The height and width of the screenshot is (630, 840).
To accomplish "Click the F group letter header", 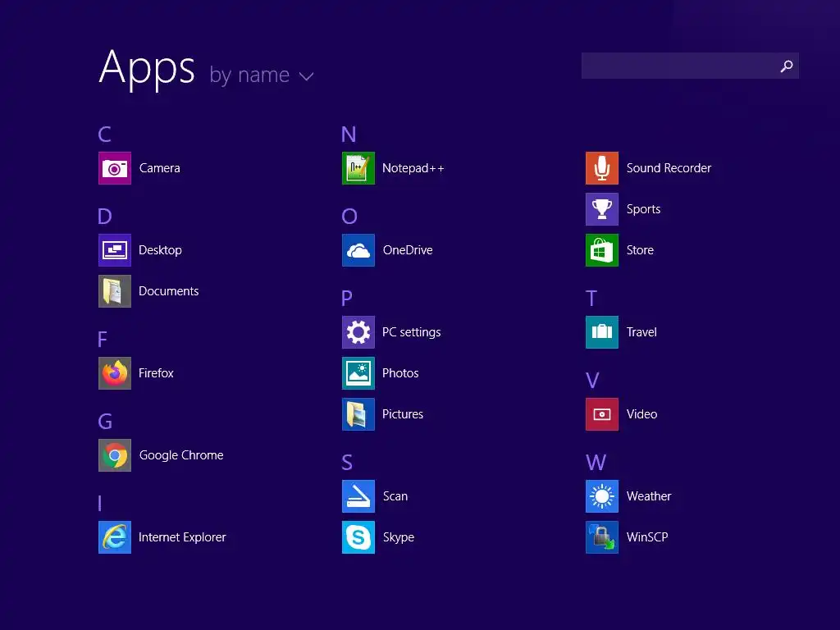I will [103, 339].
